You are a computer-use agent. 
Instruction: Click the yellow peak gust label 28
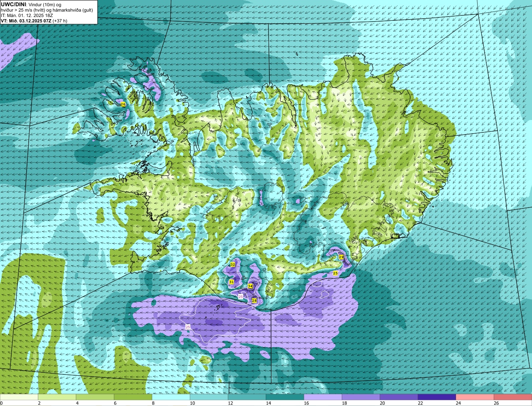point(254,300)
